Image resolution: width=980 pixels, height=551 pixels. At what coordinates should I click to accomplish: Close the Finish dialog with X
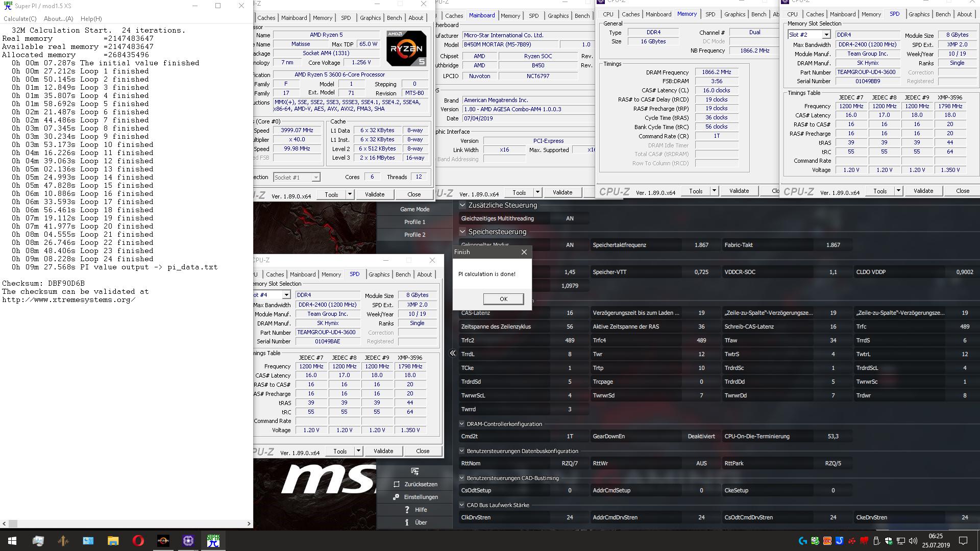tap(524, 252)
